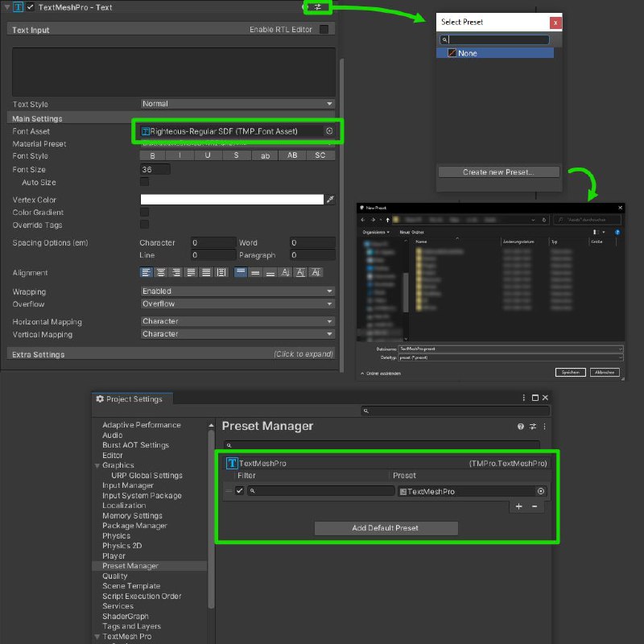Image resolution: width=644 pixels, height=644 pixels.
Task: Toggle the lowercase 'ab' font style
Action: click(x=265, y=155)
